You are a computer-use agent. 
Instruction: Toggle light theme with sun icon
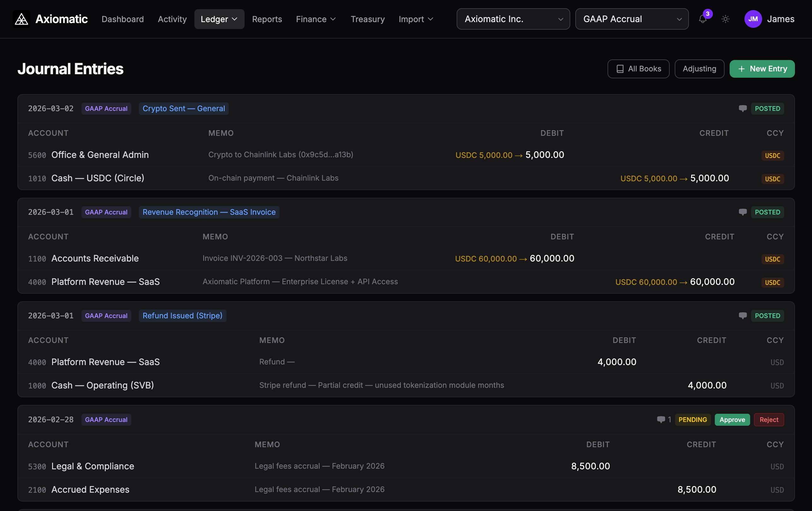coord(725,19)
